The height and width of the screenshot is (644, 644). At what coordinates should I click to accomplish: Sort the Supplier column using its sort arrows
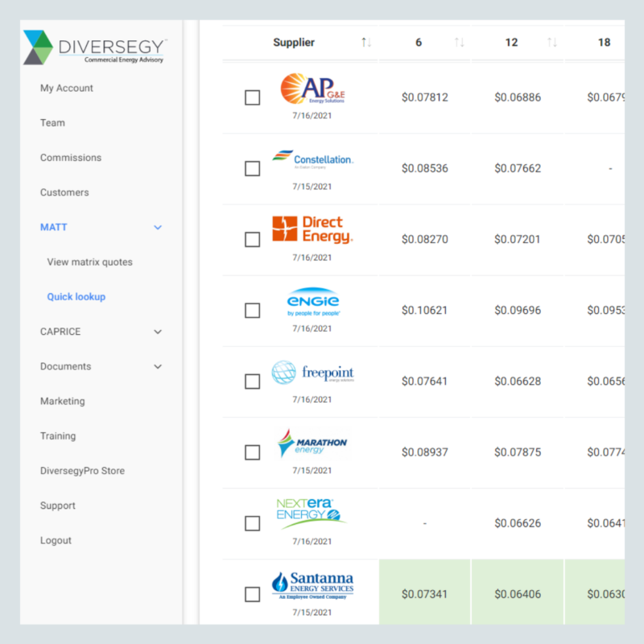click(367, 42)
